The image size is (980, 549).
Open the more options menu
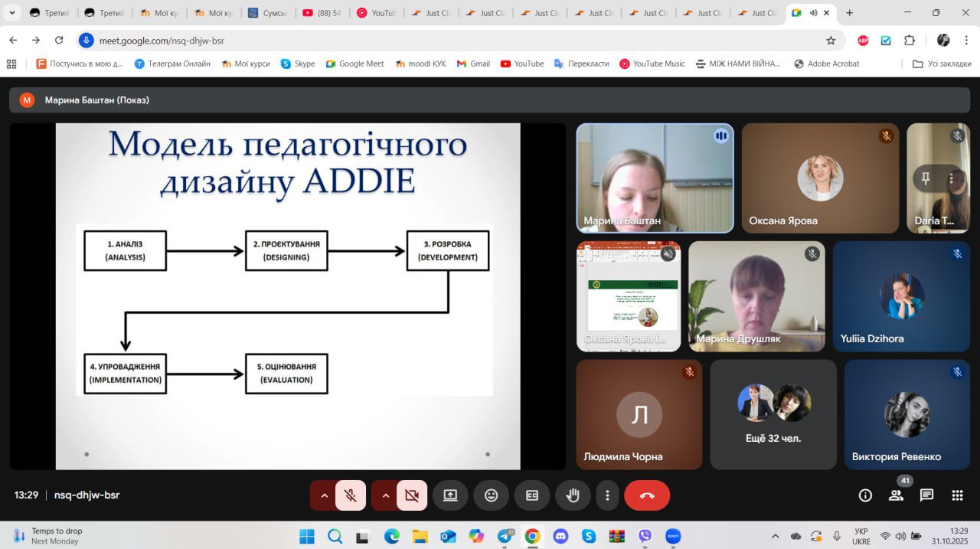(x=607, y=495)
